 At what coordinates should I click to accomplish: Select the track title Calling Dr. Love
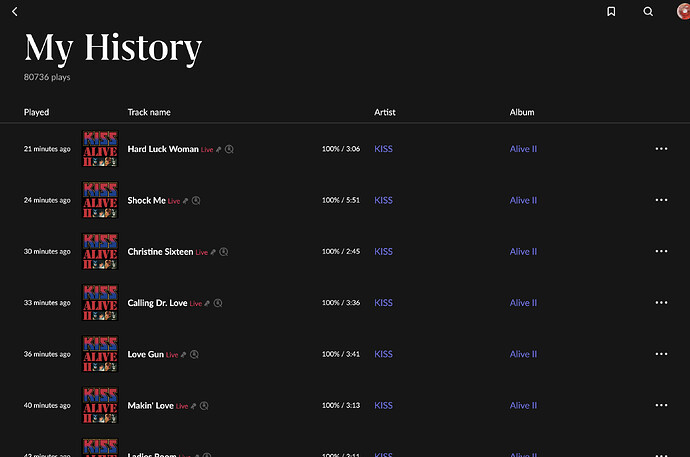click(x=158, y=303)
